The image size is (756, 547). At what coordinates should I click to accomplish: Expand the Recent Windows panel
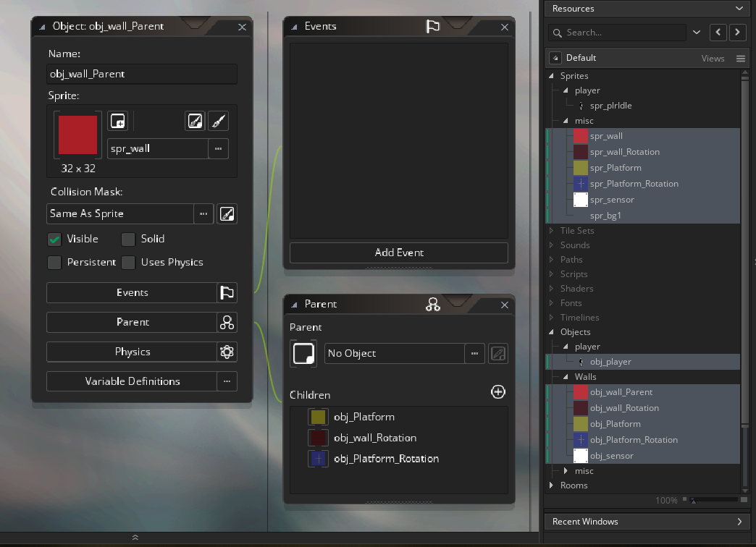pos(739,522)
